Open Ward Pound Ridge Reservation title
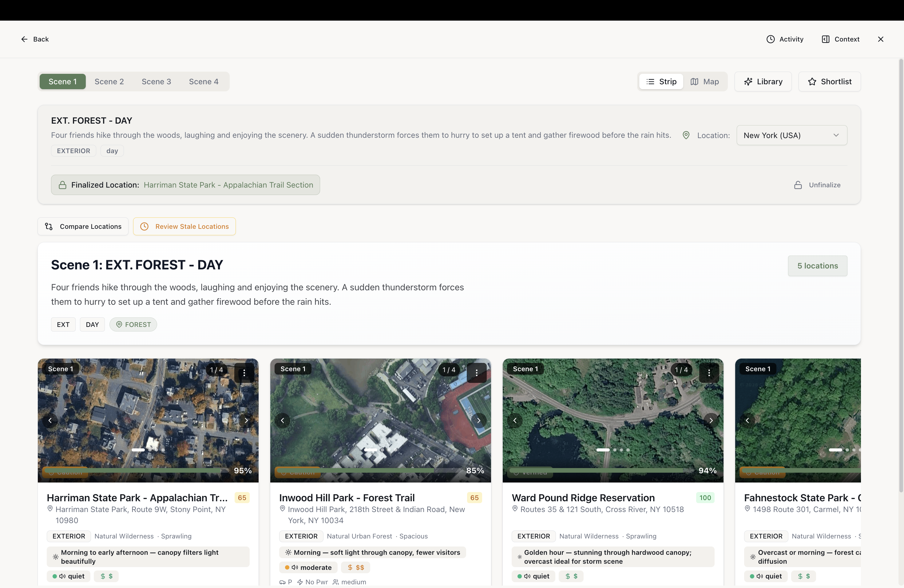 [583, 498]
